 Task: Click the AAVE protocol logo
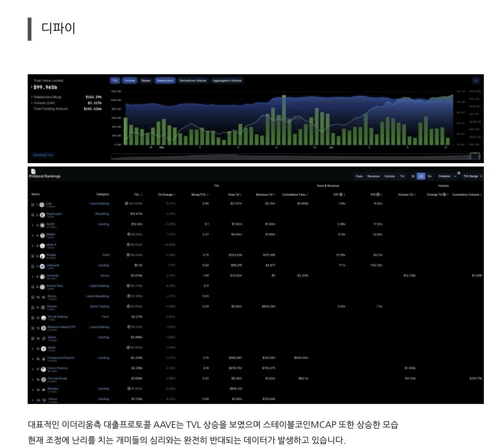coord(42,225)
